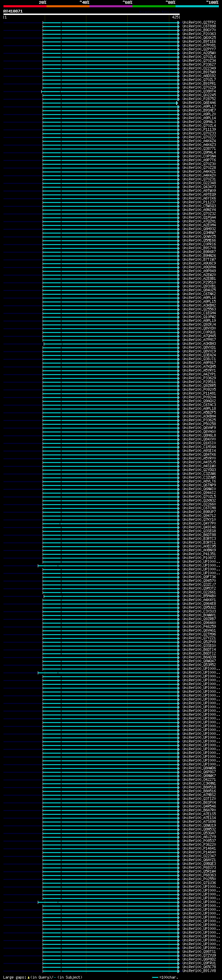Select hit label UniRef100_P09205
Viewport: 222px width, 980px height.
(x=199, y=390)
